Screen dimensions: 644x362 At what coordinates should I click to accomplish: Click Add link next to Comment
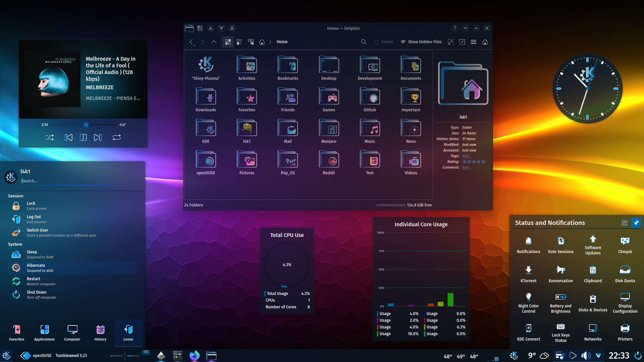coord(466,167)
